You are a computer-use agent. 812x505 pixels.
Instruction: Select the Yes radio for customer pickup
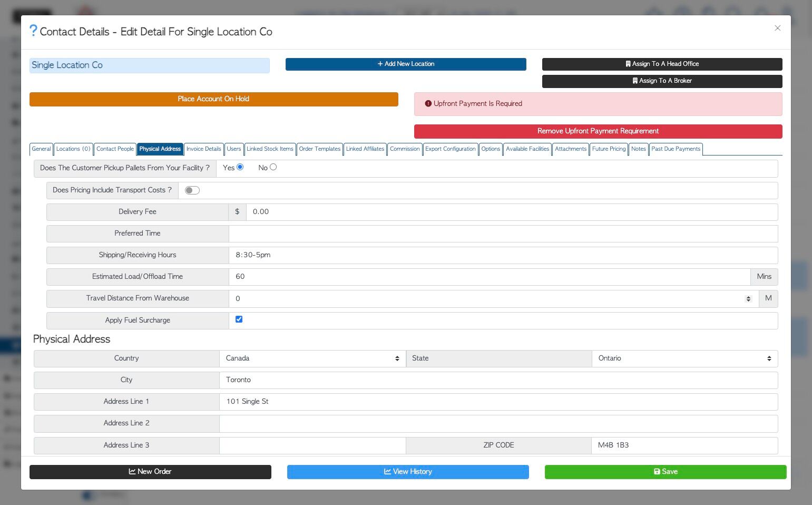click(x=240, y=167)
